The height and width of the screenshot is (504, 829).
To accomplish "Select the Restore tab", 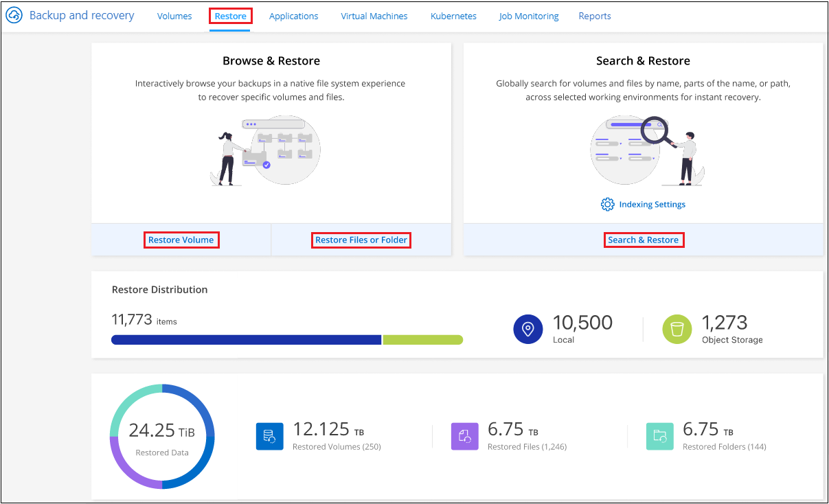I will [230, 16].
